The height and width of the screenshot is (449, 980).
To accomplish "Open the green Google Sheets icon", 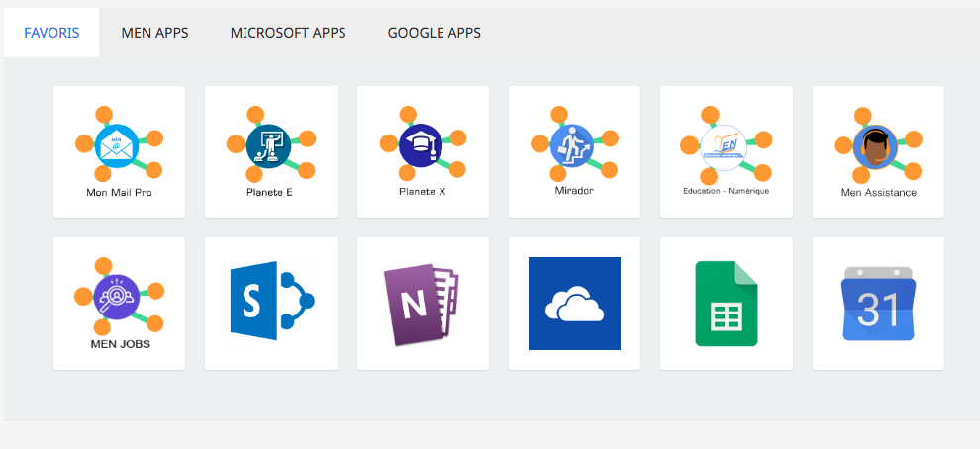I will coord(726,304).
